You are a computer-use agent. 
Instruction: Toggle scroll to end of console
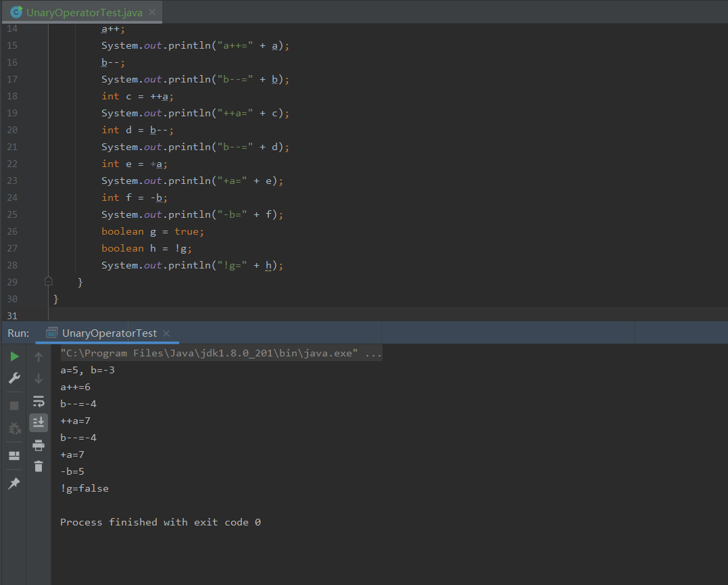click(x=39, y=423)
